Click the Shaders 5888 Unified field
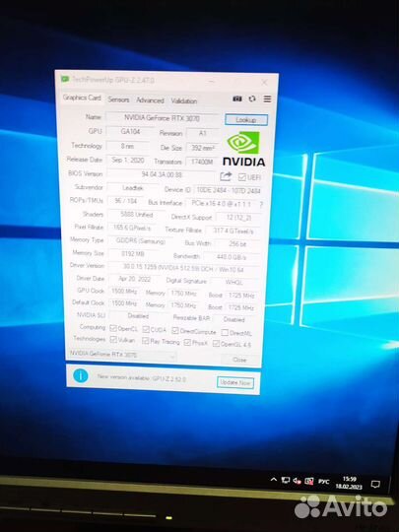Screen dimensions: 399x532 click(137, 215)
